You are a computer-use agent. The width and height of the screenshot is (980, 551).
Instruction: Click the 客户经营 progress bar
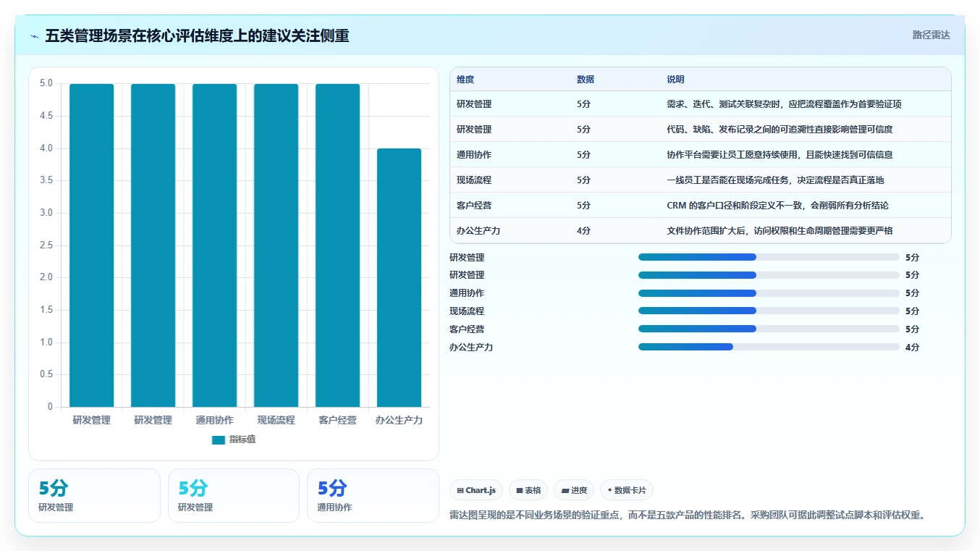click(x=769, y=329)
